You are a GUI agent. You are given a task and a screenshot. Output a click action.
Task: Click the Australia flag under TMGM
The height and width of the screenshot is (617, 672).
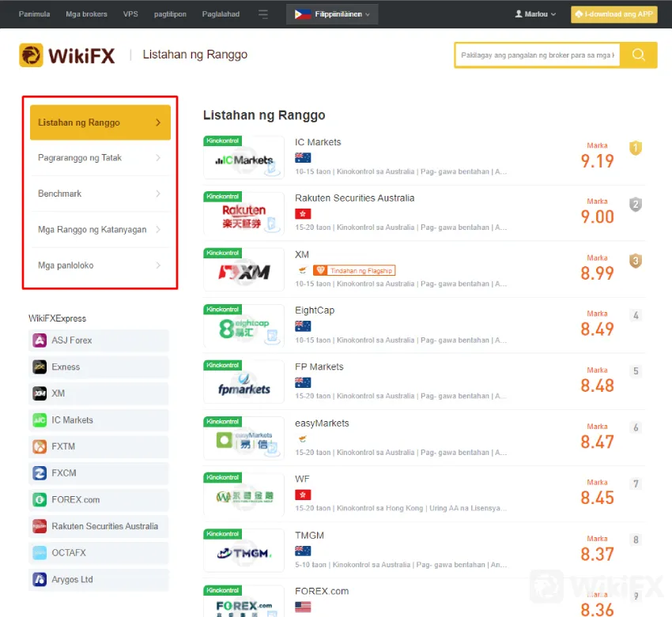point(303,551)
